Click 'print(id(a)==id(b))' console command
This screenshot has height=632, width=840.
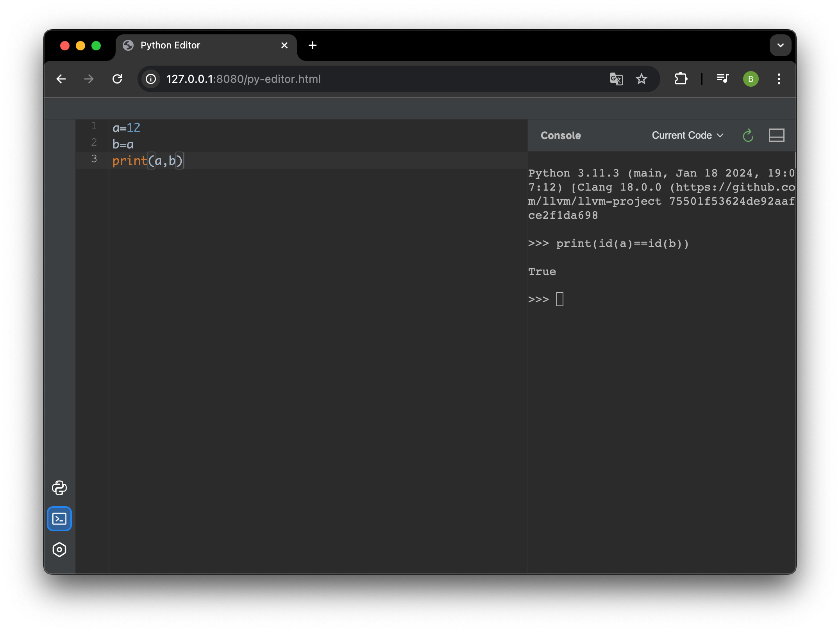(622, 243)
